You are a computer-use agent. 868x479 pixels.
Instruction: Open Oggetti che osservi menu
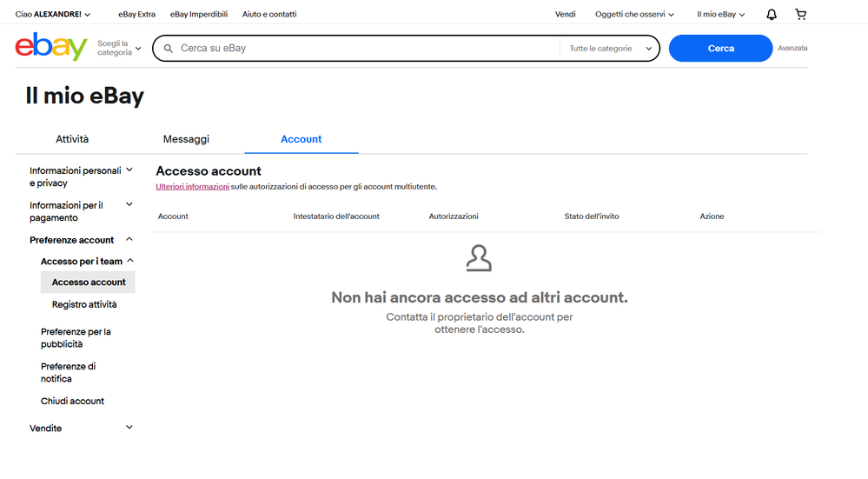[x=634, y=15]
